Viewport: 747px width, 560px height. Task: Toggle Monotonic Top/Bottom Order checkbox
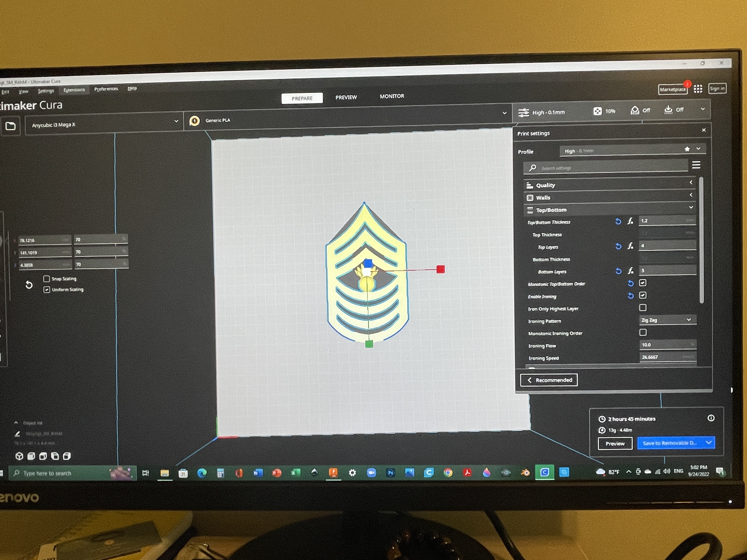pos(643,283)
